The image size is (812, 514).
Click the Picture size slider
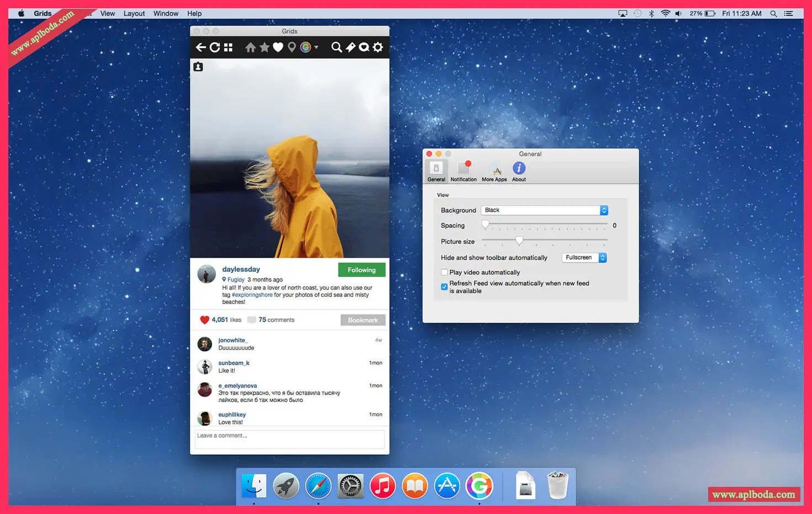click(x=519, y=241)
